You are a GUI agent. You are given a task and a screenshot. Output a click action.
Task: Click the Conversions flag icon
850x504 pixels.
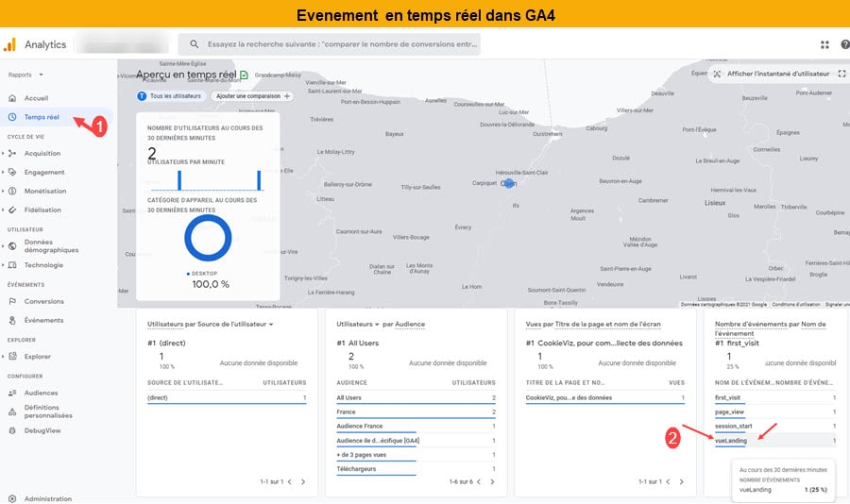point(12,301)
